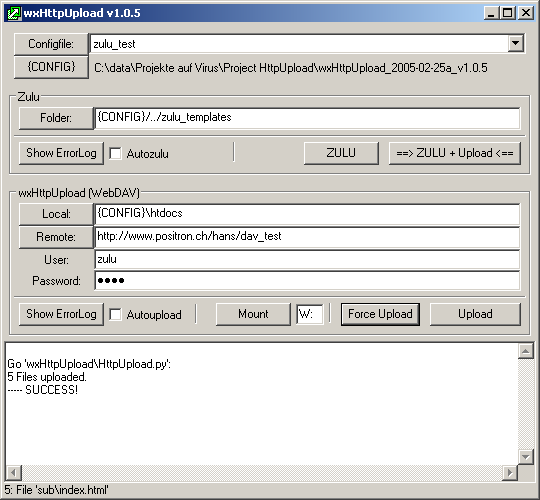Minimize the wxHttpUpload window
The height and width of the screenshot is (500, 540).
tap(491, 13)
